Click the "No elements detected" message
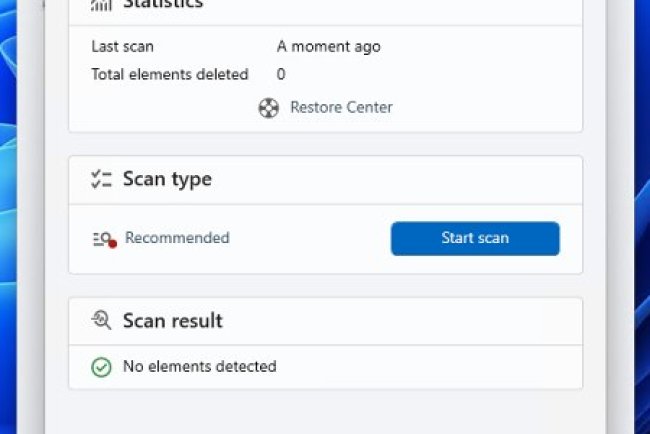The image size is (650, 434). 199,367
